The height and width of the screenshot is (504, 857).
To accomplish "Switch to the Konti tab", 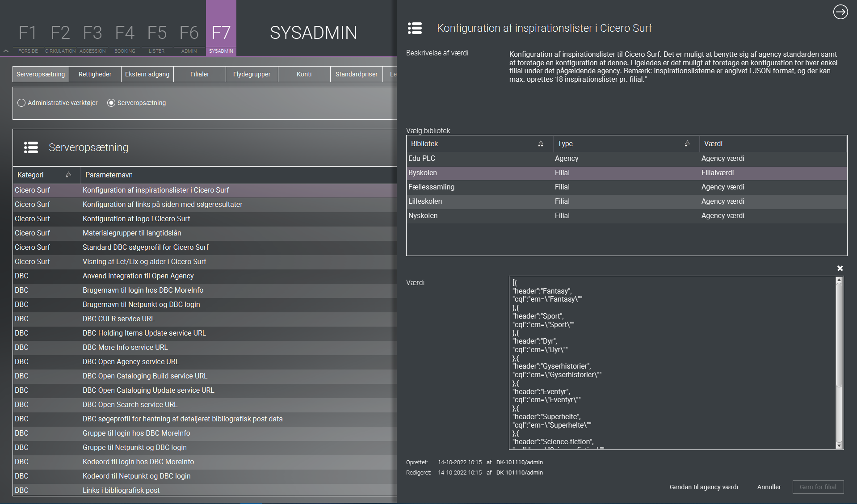I will (304, 74).
